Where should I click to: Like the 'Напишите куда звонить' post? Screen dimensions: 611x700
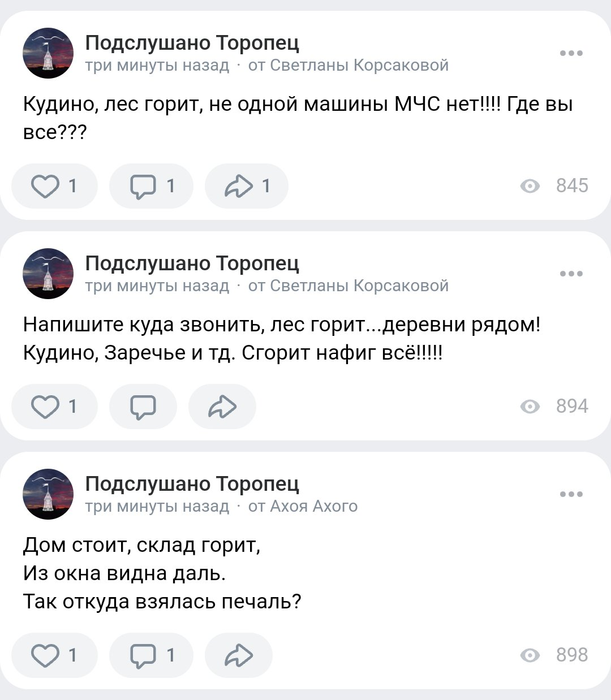(x=54, y=407)
